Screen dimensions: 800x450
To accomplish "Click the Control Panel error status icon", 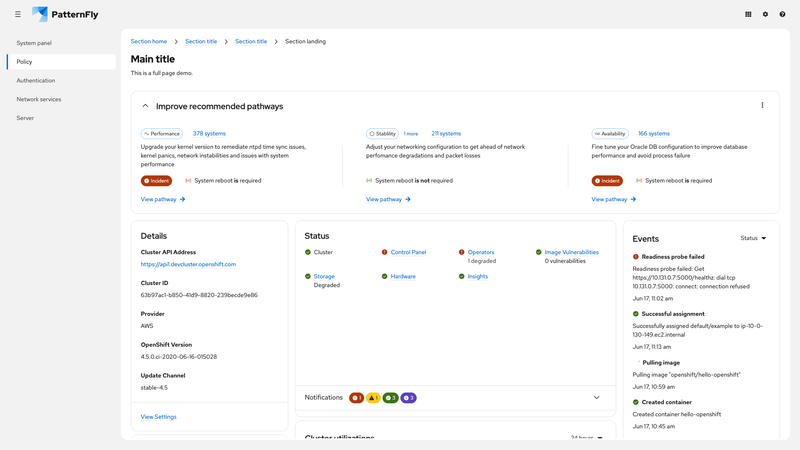I will [384, 252].
